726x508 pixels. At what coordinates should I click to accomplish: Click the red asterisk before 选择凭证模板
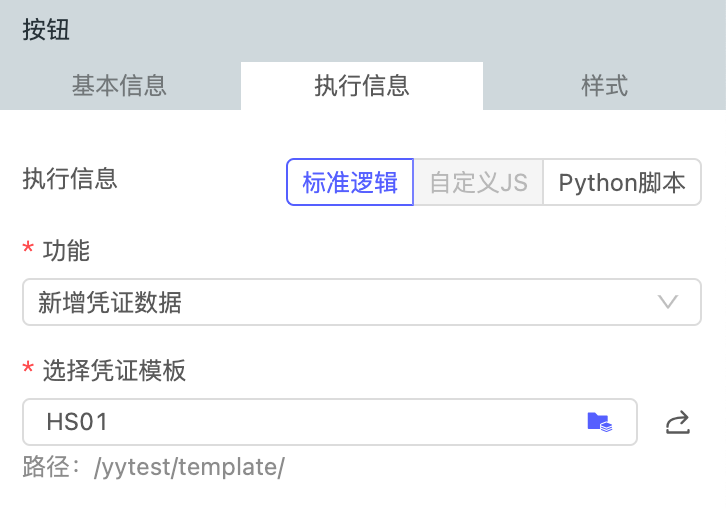28,372
